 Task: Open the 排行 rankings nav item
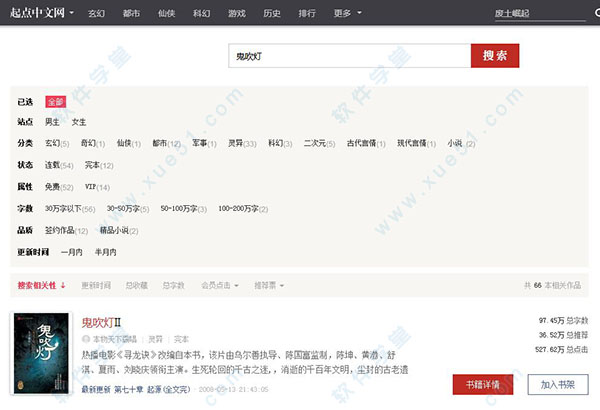pos(307,13)
